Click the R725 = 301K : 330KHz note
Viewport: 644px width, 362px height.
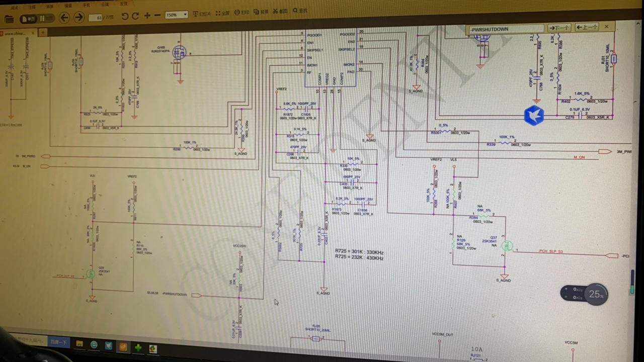pyautogui.click(x=359, y=251)
